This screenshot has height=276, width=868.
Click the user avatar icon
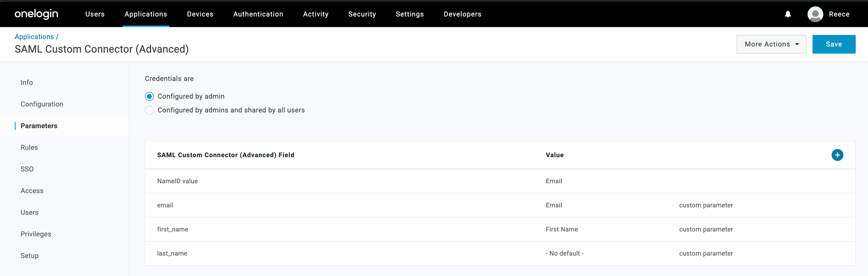815,14
